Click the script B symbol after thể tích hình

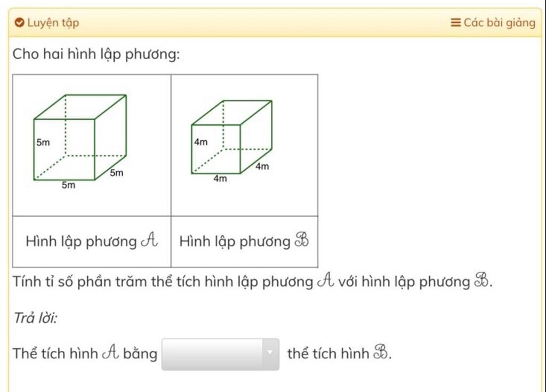point(381,353)
